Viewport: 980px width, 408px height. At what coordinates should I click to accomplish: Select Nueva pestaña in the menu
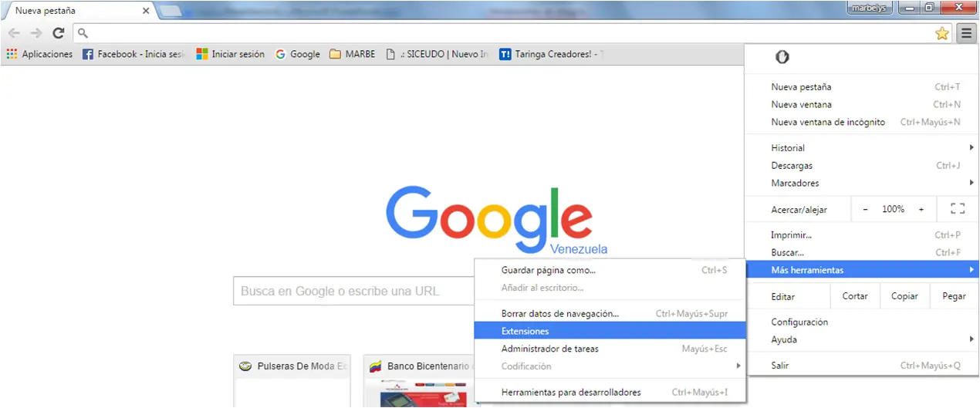(x=862, y=87)
